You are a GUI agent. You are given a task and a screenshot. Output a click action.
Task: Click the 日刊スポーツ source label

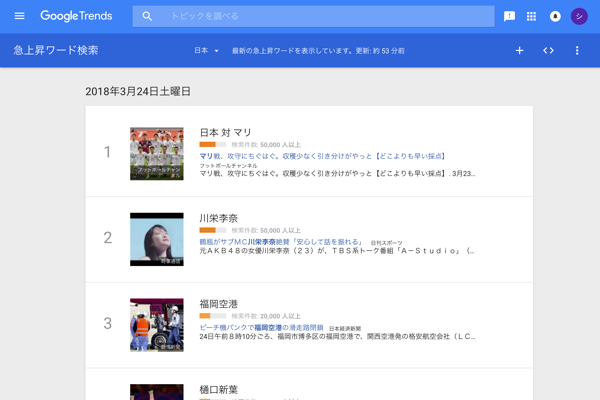[386, 243]
